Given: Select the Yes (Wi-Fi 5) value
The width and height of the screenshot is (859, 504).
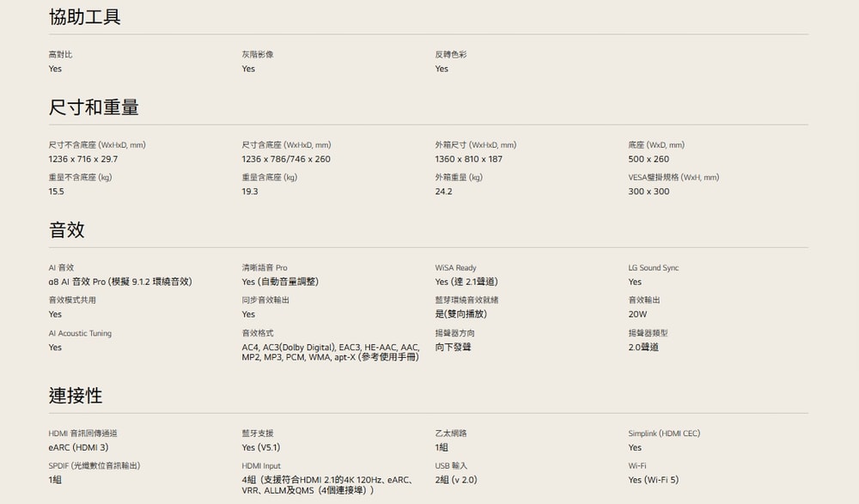Looking at the screenshot, I should point(653,480).
